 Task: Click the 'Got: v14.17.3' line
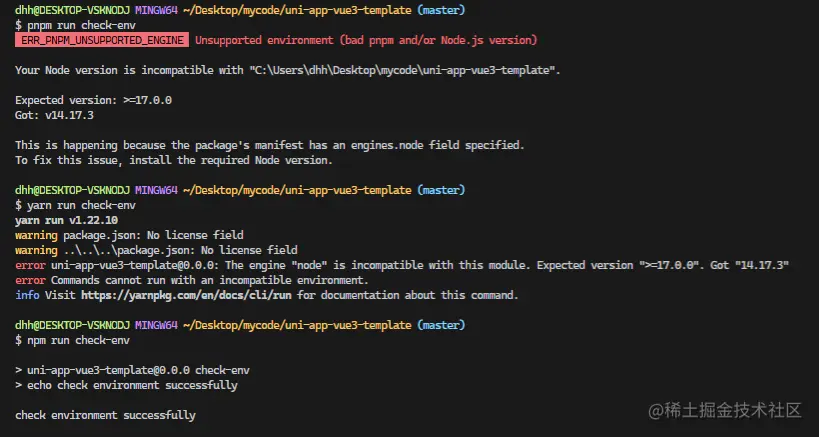pyautogui.click(x=54, y=115)
